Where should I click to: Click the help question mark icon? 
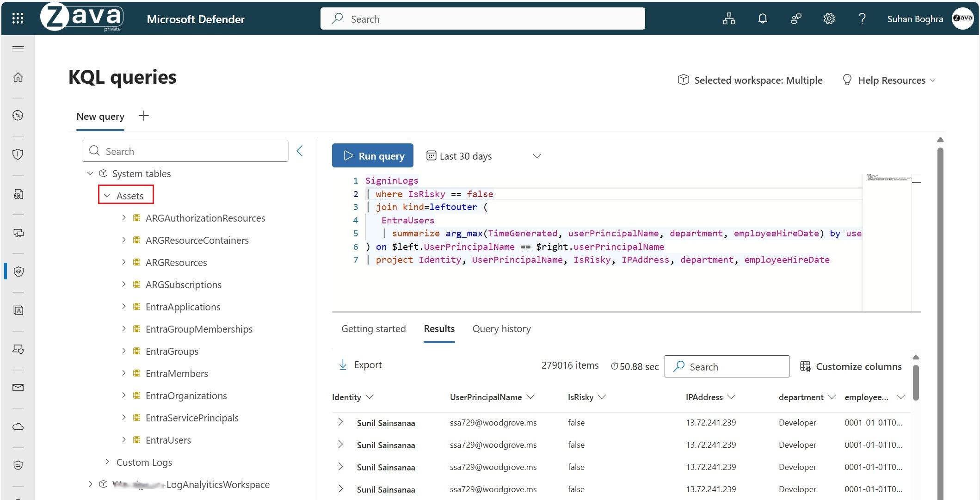[862, 19]
